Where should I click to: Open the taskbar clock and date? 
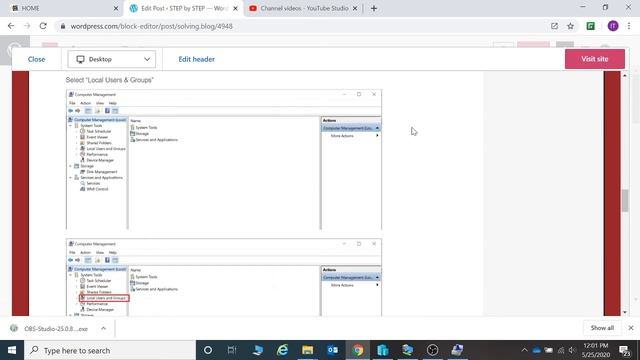tap(596, 350)
